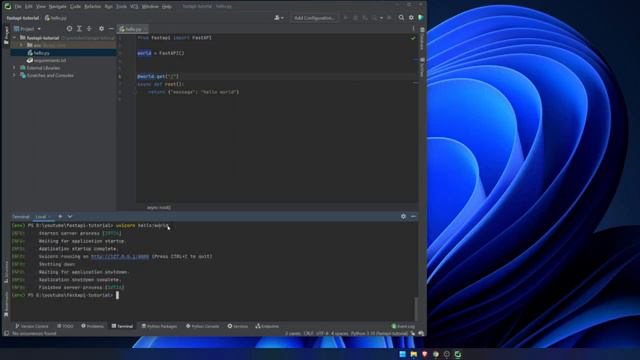
Task: Open the Refactor menu
Action: pyautogui.click(x=93, y=7)
